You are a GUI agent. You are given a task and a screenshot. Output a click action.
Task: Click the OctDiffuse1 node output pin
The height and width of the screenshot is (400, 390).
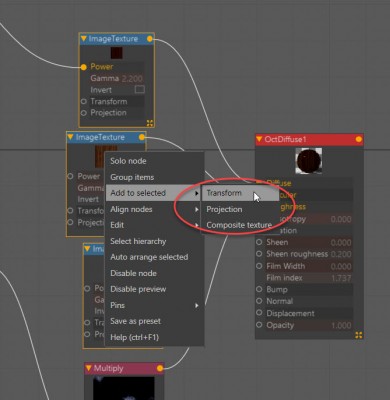(x=359, y=139)
